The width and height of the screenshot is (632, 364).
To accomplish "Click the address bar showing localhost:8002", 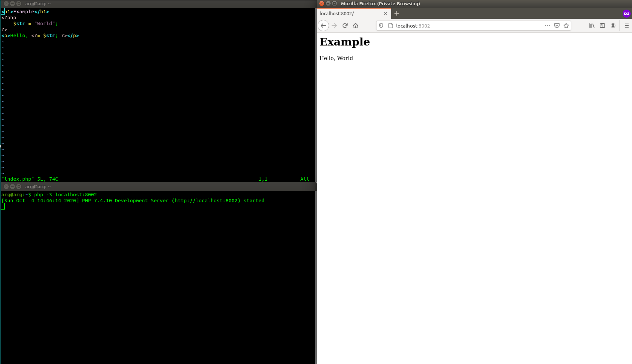I will [x=465, y=26].
